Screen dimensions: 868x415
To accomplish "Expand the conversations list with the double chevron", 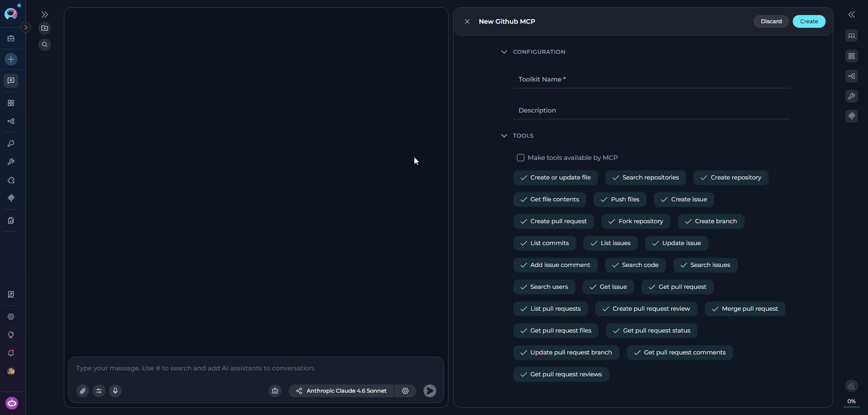I will [x=45, y=15].
